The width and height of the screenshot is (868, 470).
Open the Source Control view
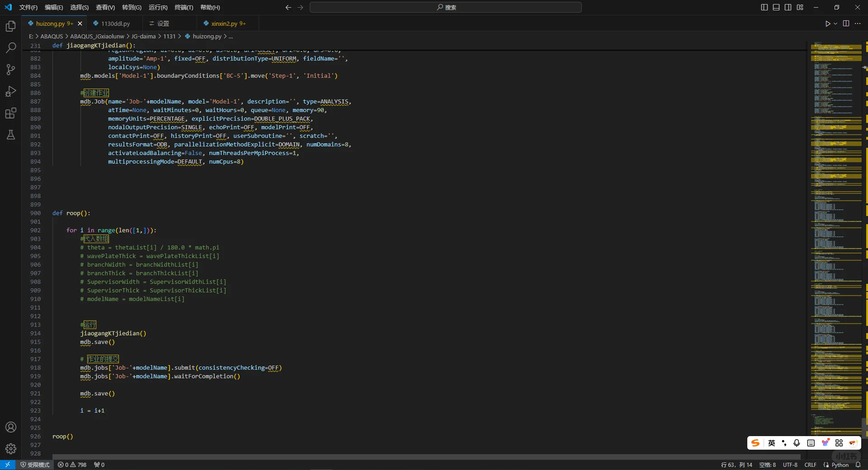click(11, 70)
